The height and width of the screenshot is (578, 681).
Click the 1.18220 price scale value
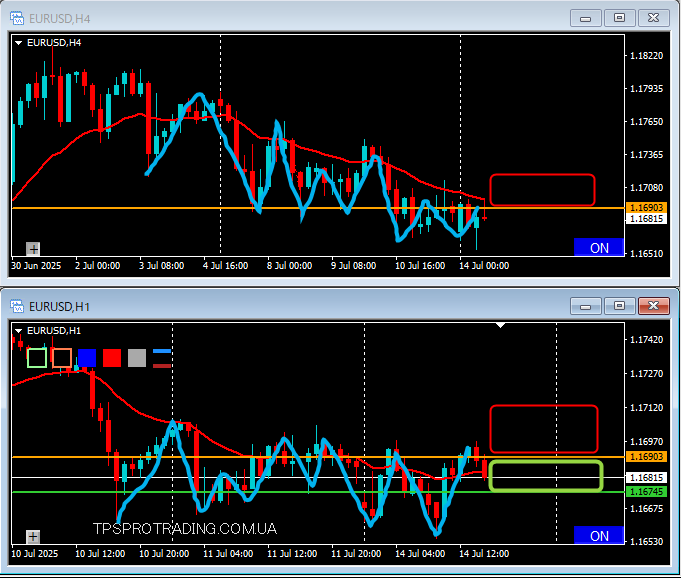point(647,56)
